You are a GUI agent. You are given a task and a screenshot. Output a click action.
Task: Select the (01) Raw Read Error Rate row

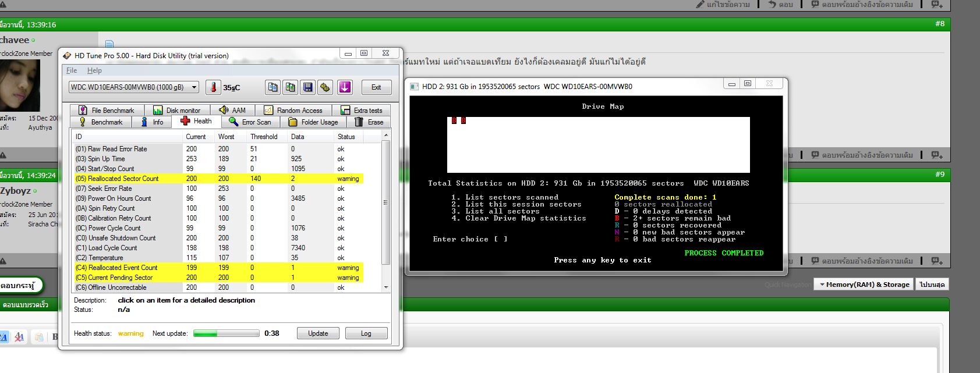click(x=218, y=149)
